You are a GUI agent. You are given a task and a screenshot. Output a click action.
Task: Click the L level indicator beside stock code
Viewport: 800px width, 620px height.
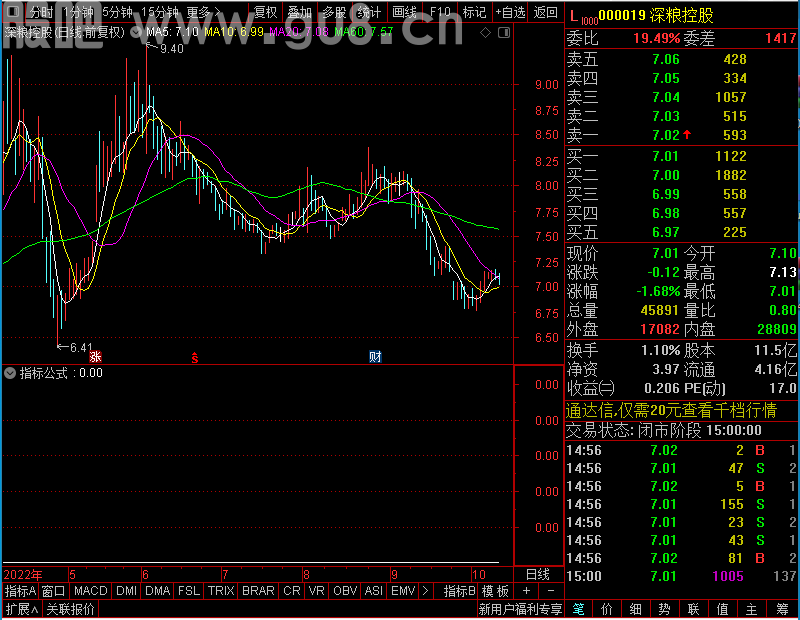(574, 16)
